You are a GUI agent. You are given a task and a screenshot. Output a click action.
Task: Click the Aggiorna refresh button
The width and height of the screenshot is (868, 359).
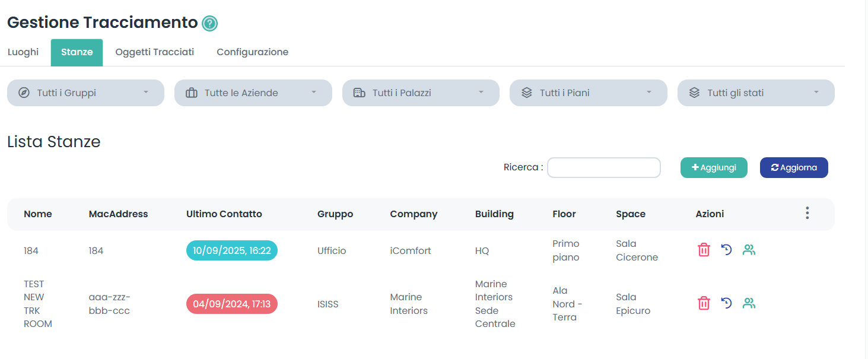794,168
